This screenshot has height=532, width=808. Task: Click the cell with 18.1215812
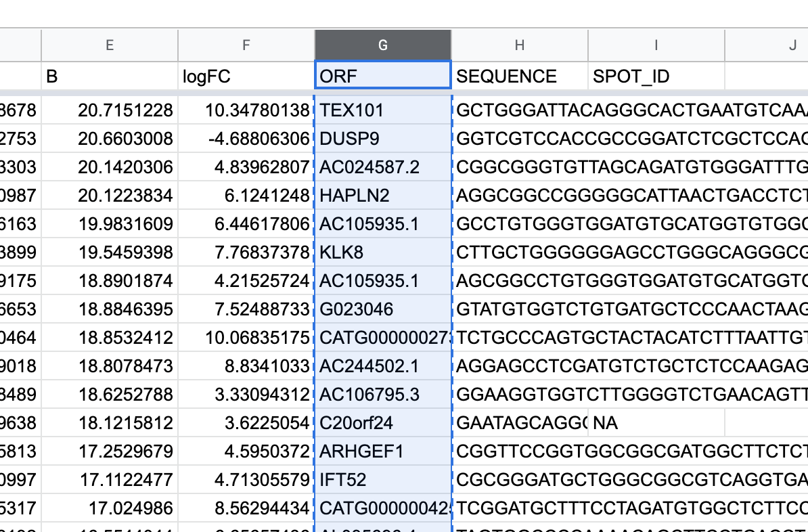tap(110, 423)
